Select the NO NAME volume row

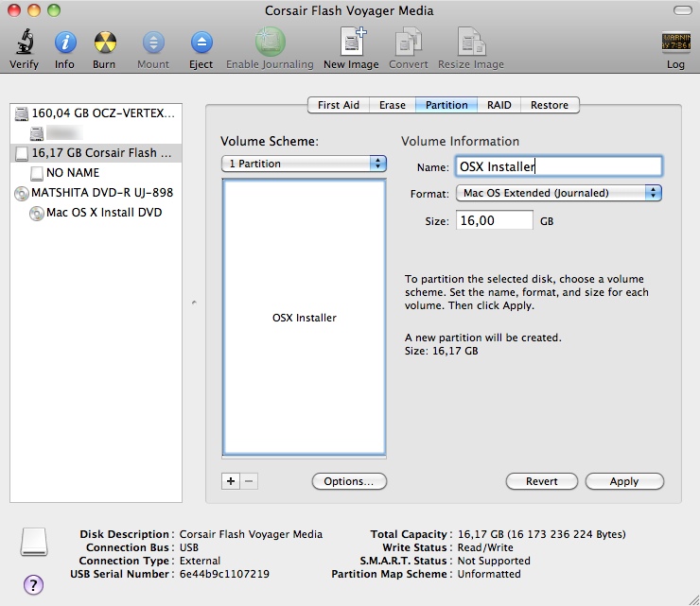click(96, 173)
